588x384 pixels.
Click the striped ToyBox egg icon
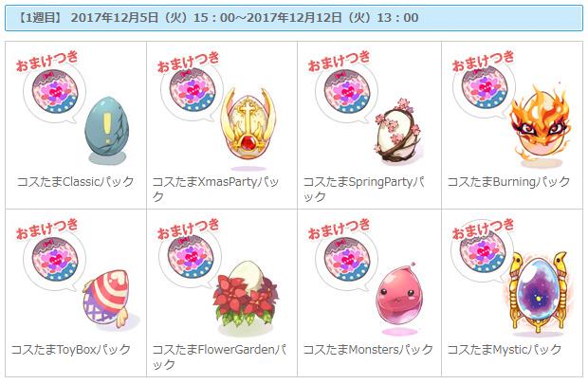pyautogui.click(x=107, y=298)
